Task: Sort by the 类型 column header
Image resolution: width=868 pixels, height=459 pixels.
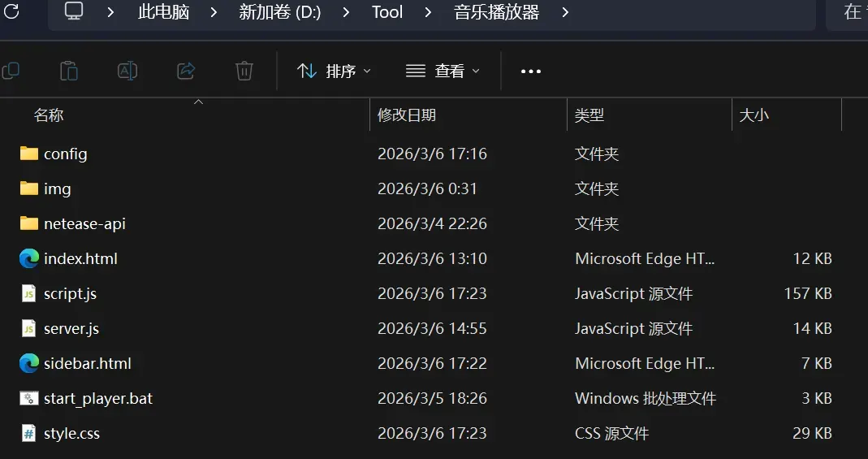Action: [x=589, y=115]
